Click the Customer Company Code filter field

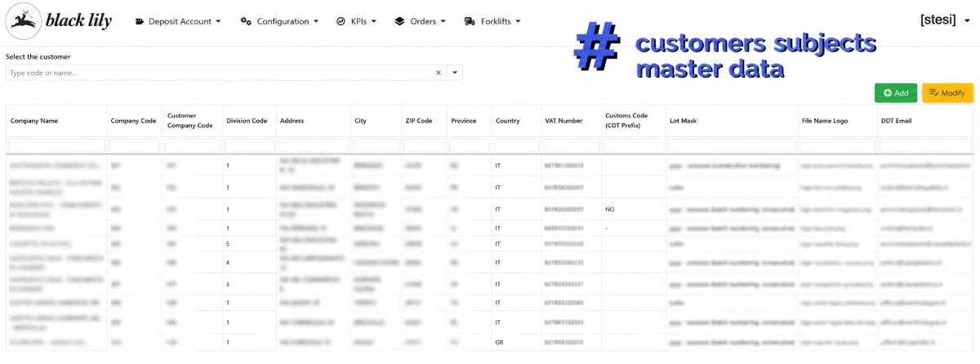click(x=192, y=145)
